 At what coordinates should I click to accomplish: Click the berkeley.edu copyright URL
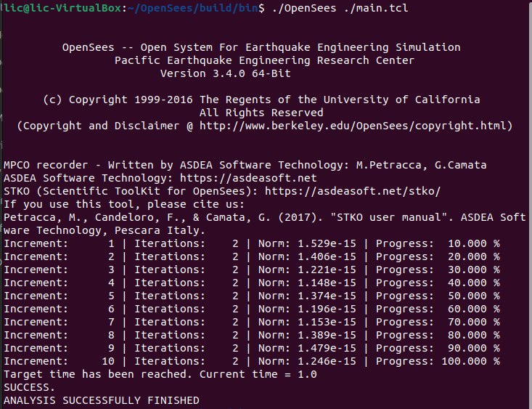click(x=353, y=126)
